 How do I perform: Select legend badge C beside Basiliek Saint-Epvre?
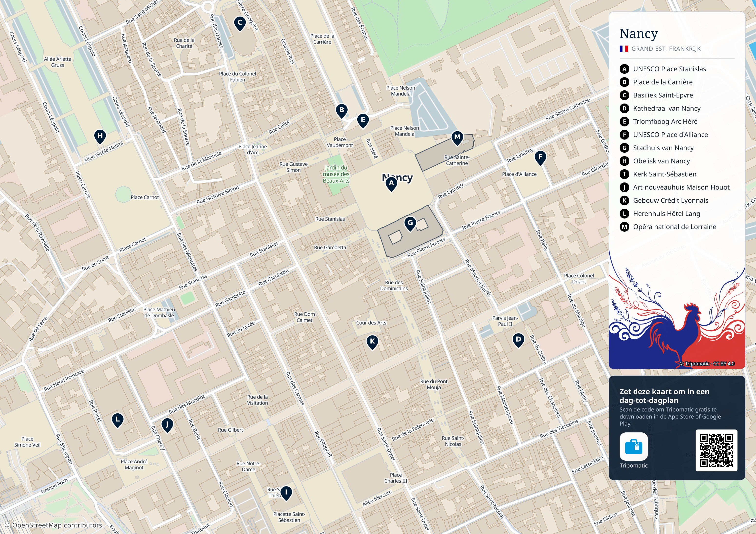click(x=624, y=95)
